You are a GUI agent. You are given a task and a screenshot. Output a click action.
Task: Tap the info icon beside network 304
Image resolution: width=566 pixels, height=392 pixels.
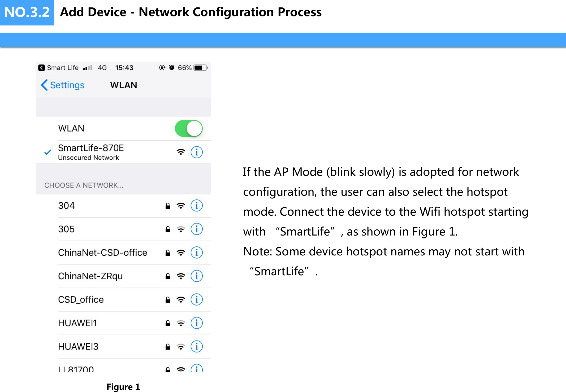pyautogui.click(x=197, y=205)
